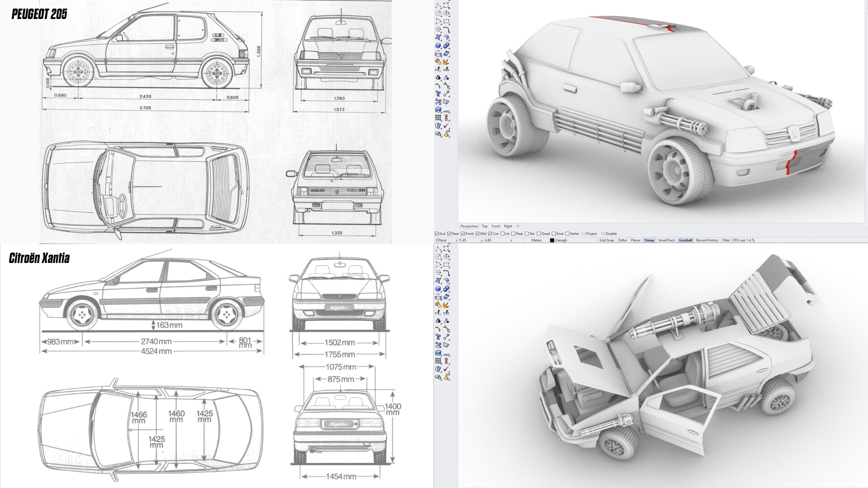Enable the Perp object snap checkbox
Image resolution: width=868 pixels, height=488 pixels.
point(513,234)
